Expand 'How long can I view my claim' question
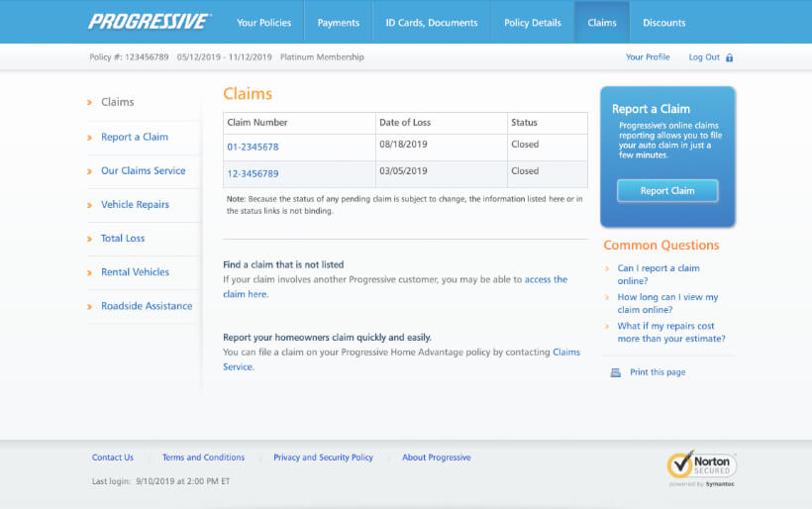 pyautogui.click(x=667, y=303)
